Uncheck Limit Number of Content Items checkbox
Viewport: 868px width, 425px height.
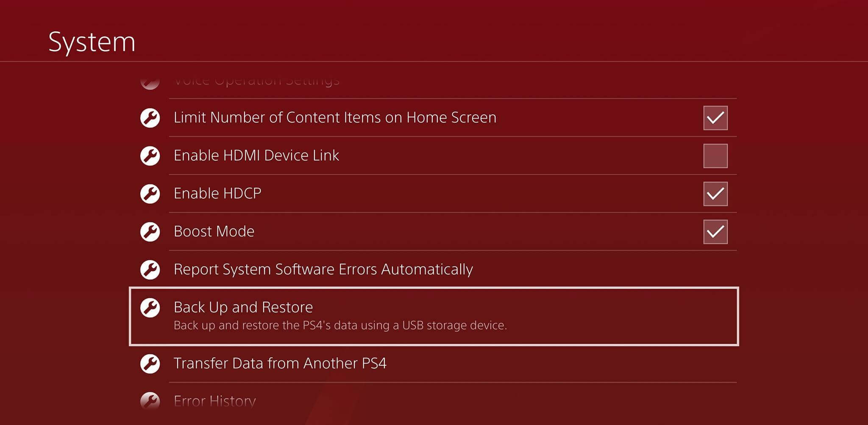point(715,118)
